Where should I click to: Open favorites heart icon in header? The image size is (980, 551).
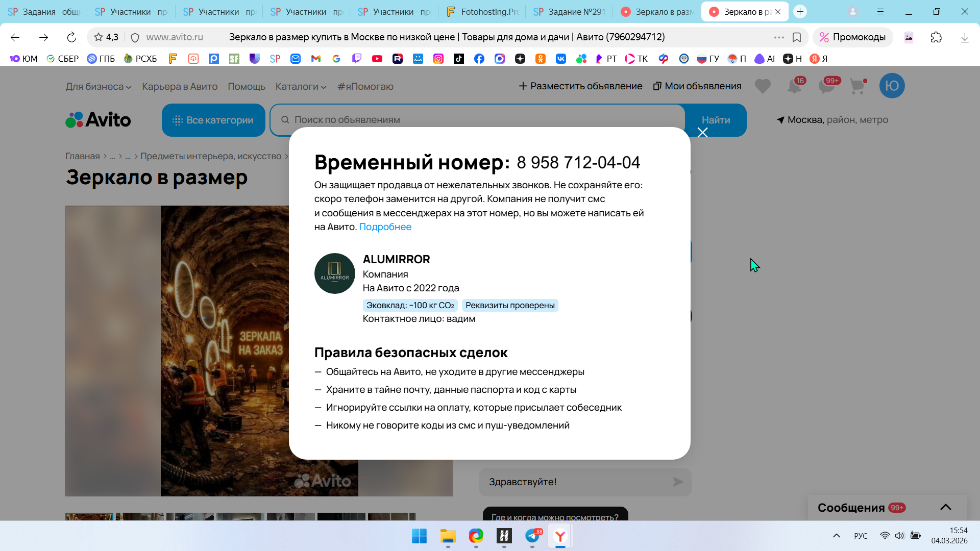763,86
